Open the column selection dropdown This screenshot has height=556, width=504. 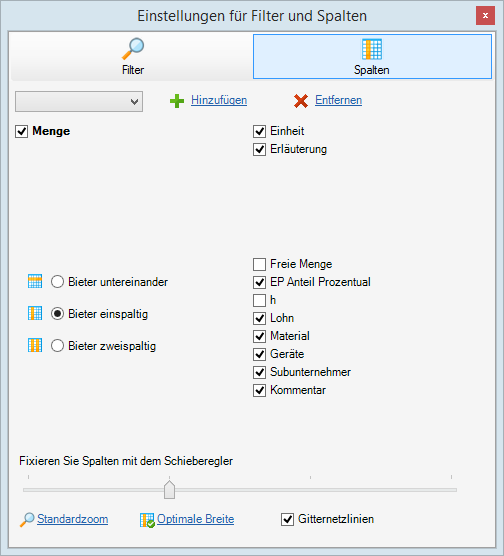(x=79, y=101)
